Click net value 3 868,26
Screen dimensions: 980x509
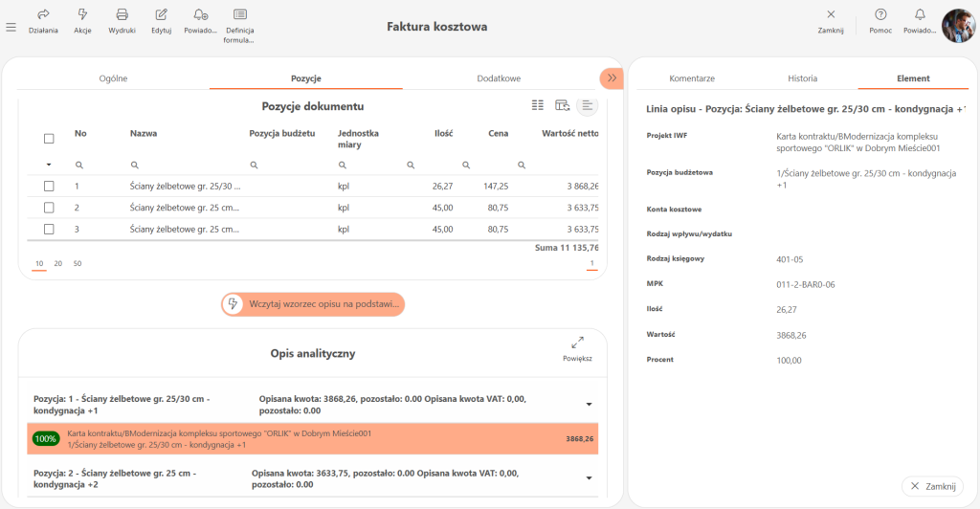coord(583,187)
